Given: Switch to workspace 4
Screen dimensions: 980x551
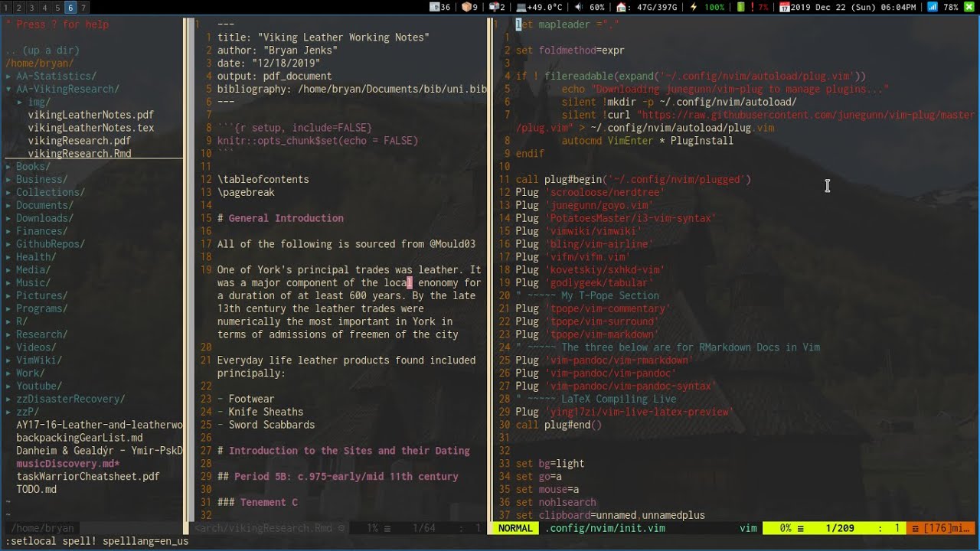Looking at the screenshot, I should pos(45,8).
